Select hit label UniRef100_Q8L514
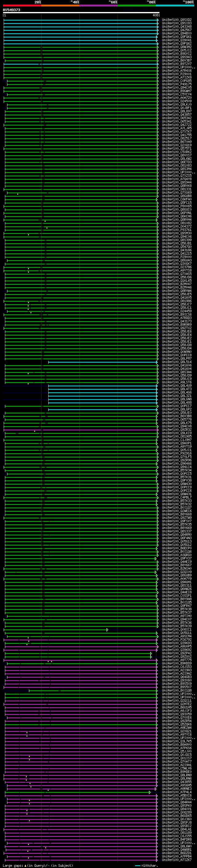197x868 pixels. 177,362
